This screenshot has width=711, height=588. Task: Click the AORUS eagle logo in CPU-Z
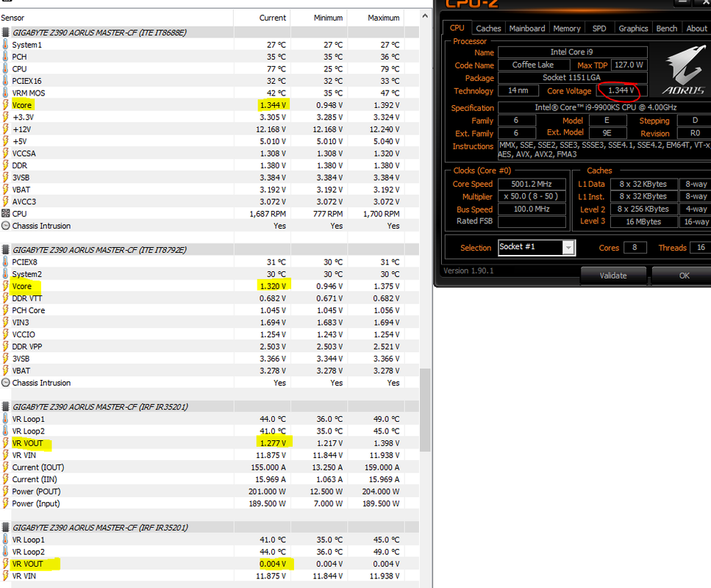click(x=685, y=70)
